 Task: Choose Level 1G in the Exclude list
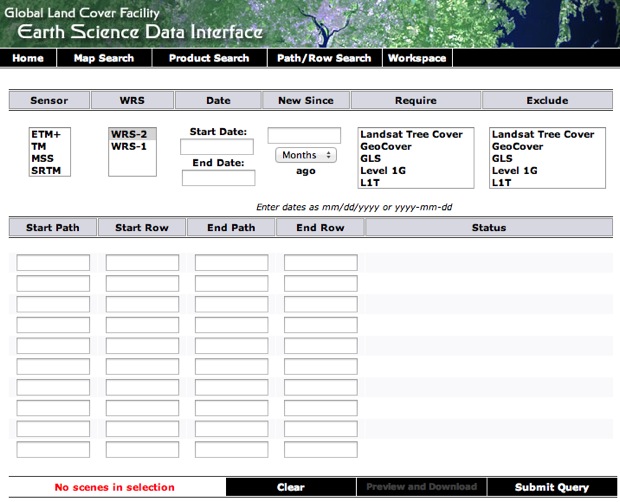(x=515, y=171)
